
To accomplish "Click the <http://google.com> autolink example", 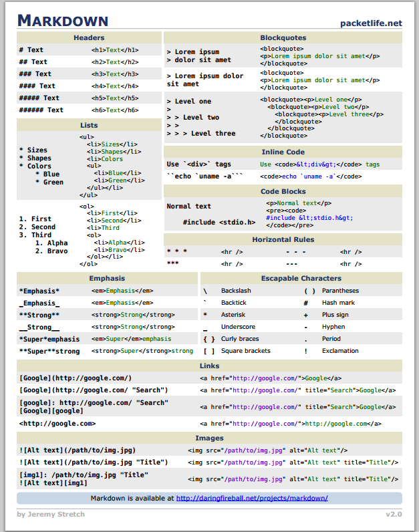I will 57,424.
